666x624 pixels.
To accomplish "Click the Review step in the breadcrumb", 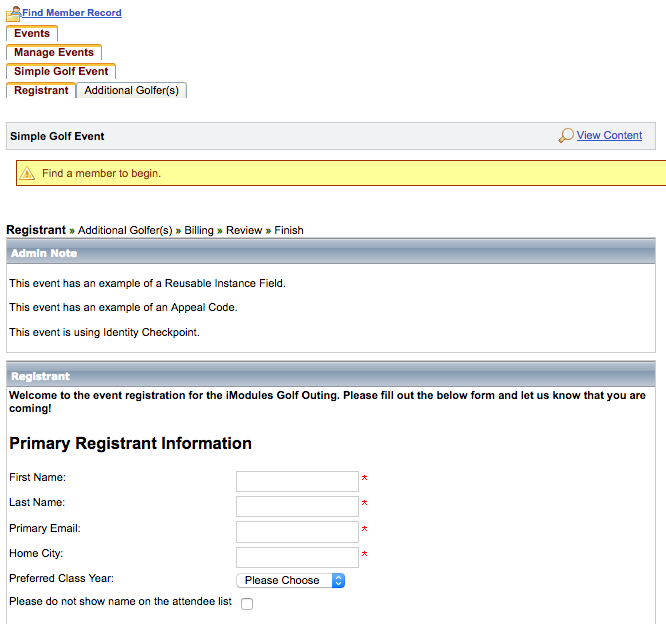I will (244, 230).
